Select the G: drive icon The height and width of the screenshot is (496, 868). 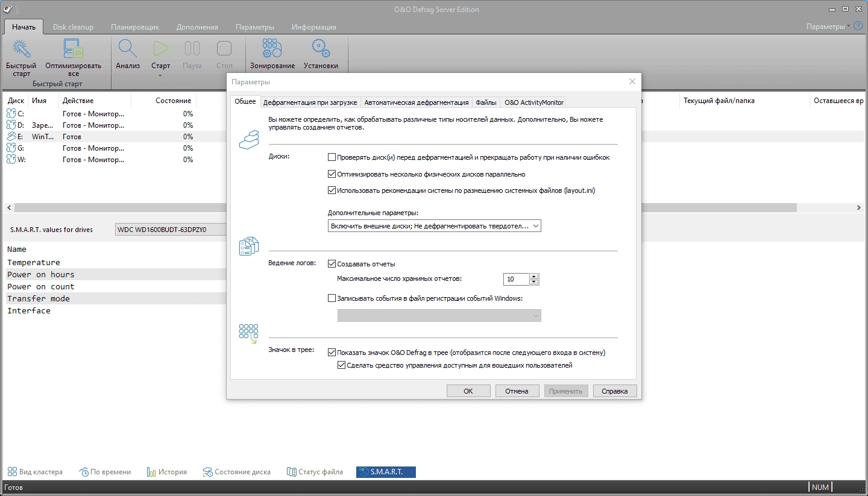[x=11, y=148]
